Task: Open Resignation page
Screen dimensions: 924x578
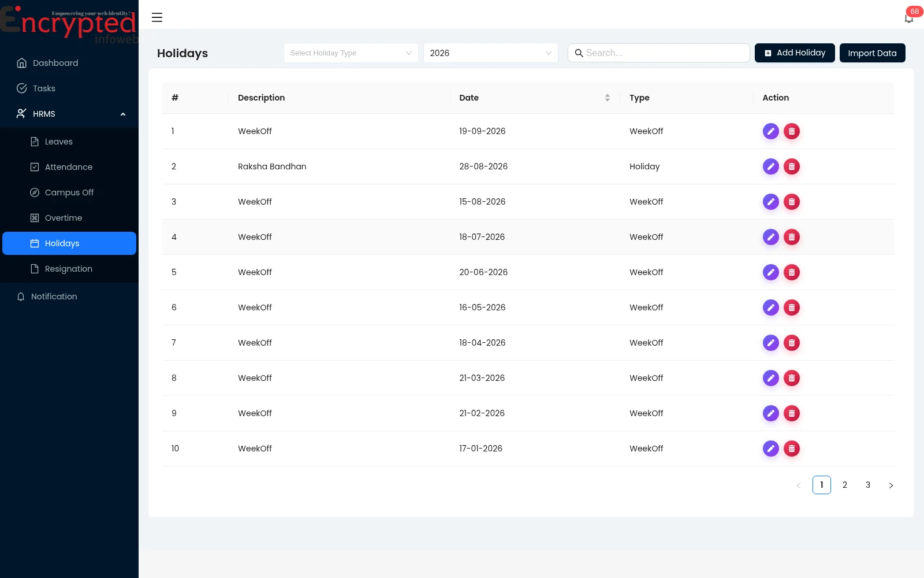Action: (x=69, y=269)
